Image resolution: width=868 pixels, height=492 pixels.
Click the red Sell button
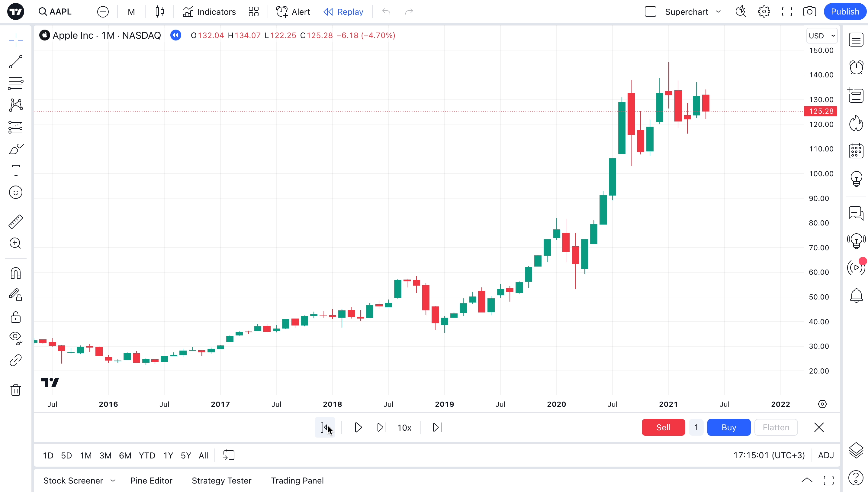[x=663, y=427]
